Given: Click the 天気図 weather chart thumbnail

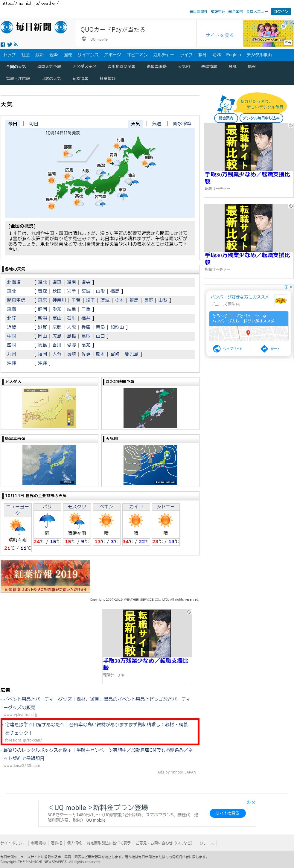Looking at the screenshot, I should coord(150,465).
